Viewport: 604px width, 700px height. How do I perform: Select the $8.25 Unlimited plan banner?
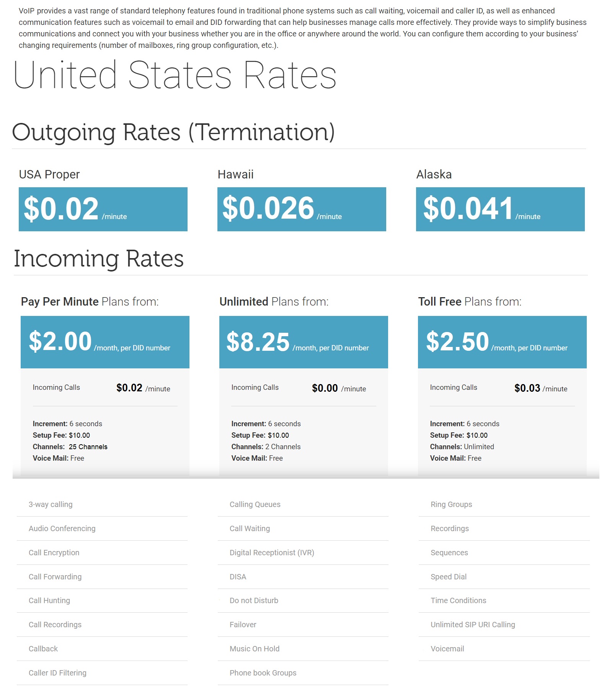(304, 342)
